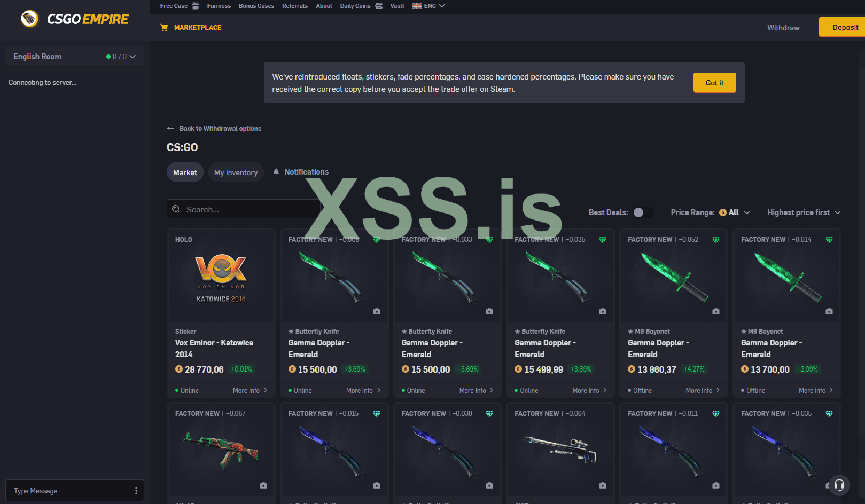Select the −0.067 AK rifle image
Viewport: 865px width, 504px height.
click(221, 450)
